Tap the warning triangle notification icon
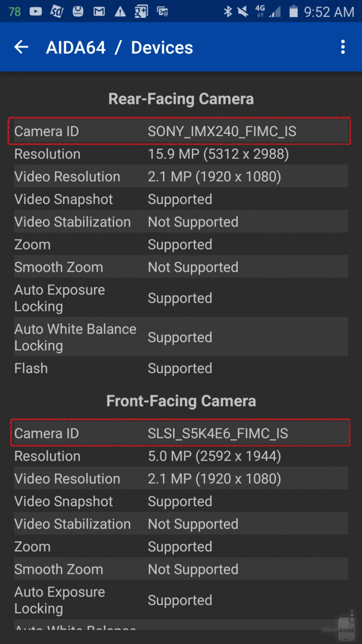Screen dimensions: 362x644 (x=120, y=11)
